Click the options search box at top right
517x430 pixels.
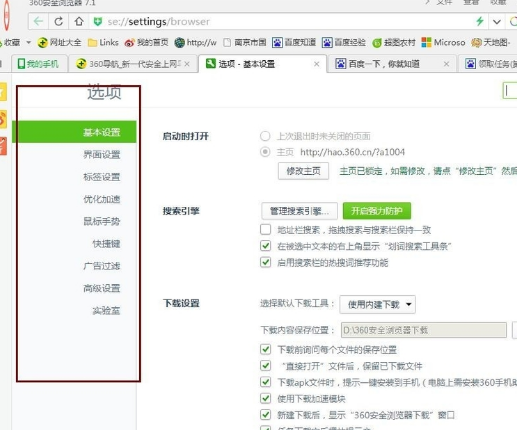[x=510, y=90]
